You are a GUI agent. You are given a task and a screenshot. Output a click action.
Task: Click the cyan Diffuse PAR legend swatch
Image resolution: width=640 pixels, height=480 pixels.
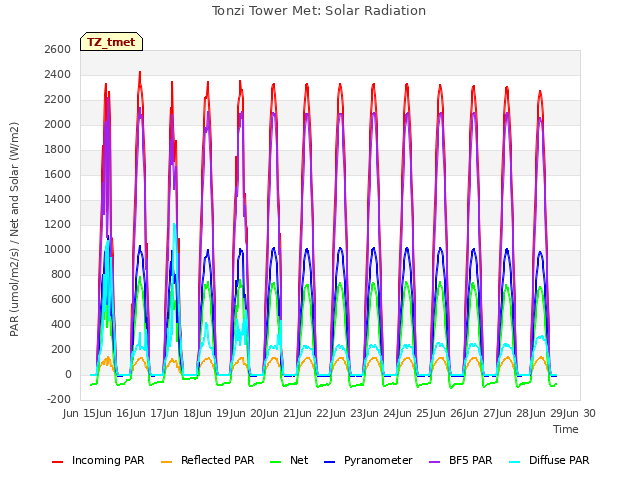tap(515, 462)
